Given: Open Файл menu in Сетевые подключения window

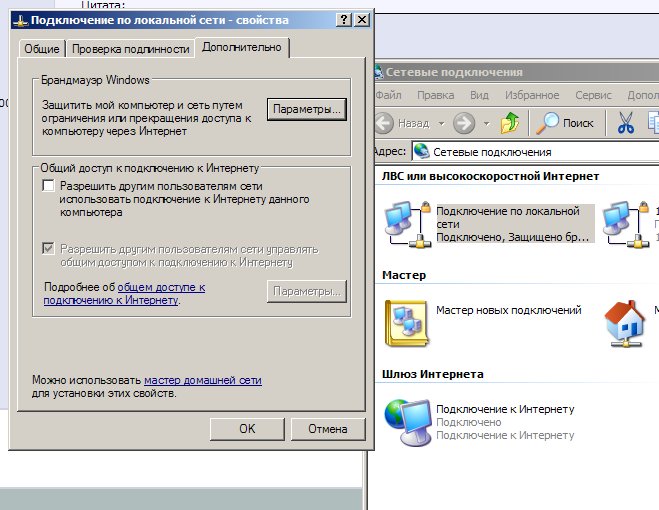Looking at the screenshot, I should [x=388, y=95].
